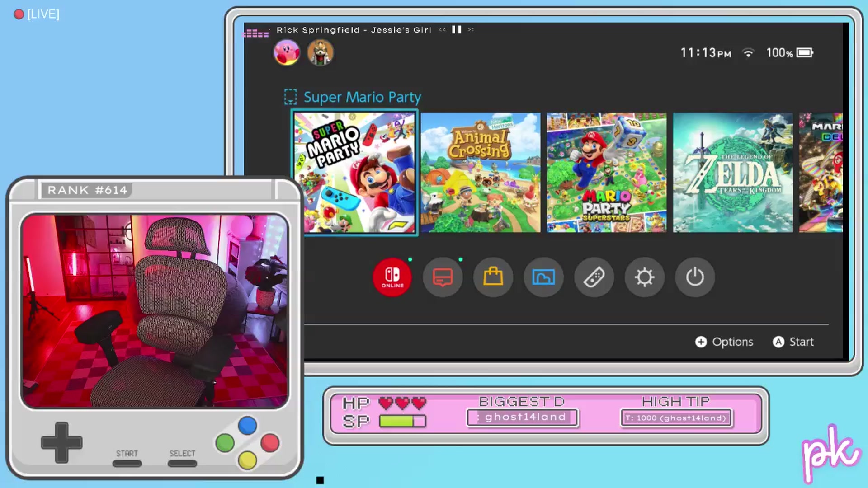Pause the Jessie's Girl song
Image resolution: width=868 pixels, height=488 pixels.
pos(457,29)
